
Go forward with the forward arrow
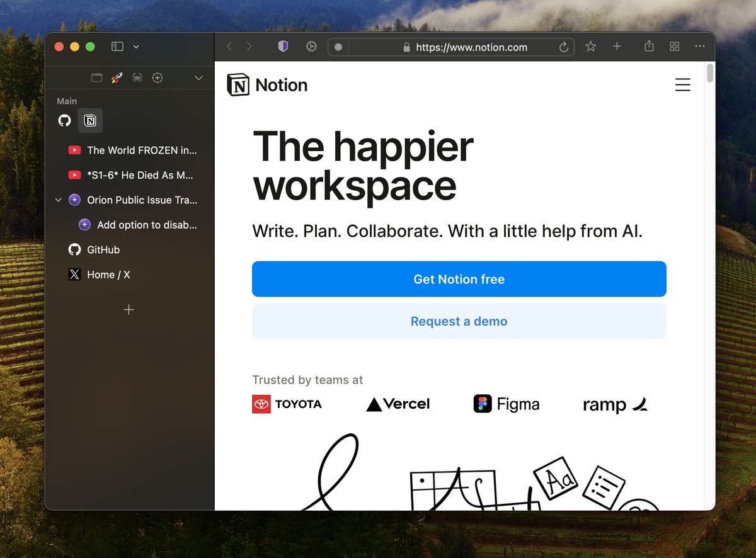[x=249, y=47]
